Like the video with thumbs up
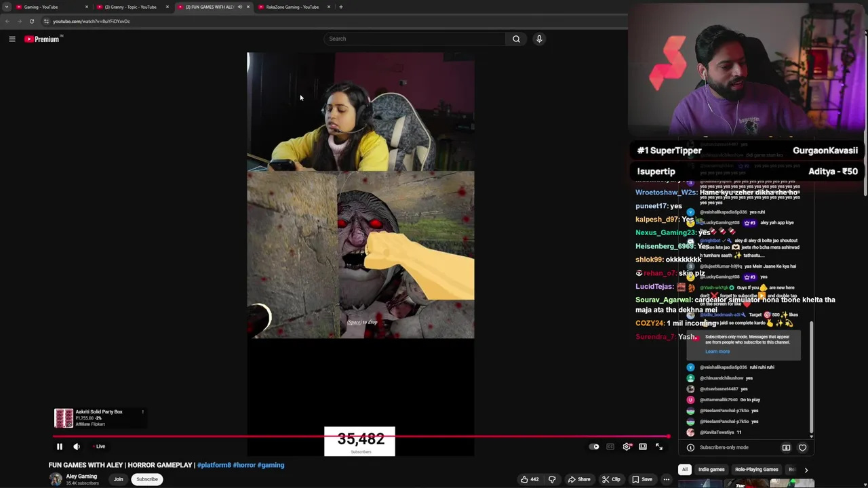 click(x=530, y=479)
